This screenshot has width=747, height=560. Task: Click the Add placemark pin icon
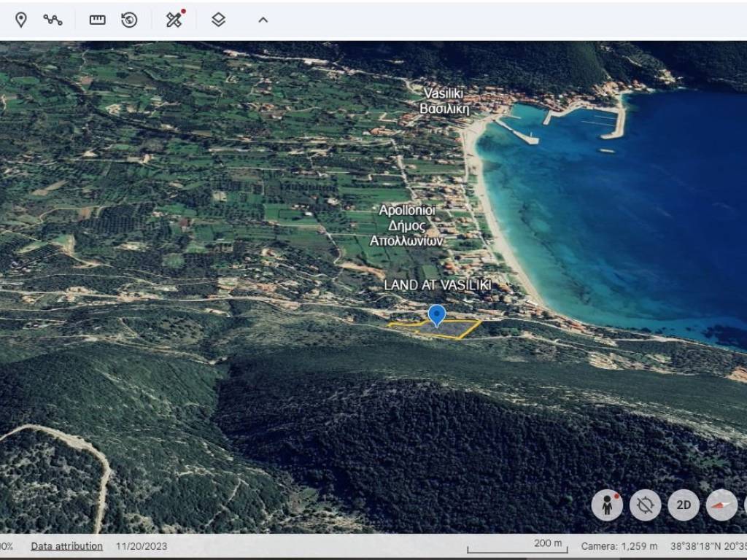(21, 20)
